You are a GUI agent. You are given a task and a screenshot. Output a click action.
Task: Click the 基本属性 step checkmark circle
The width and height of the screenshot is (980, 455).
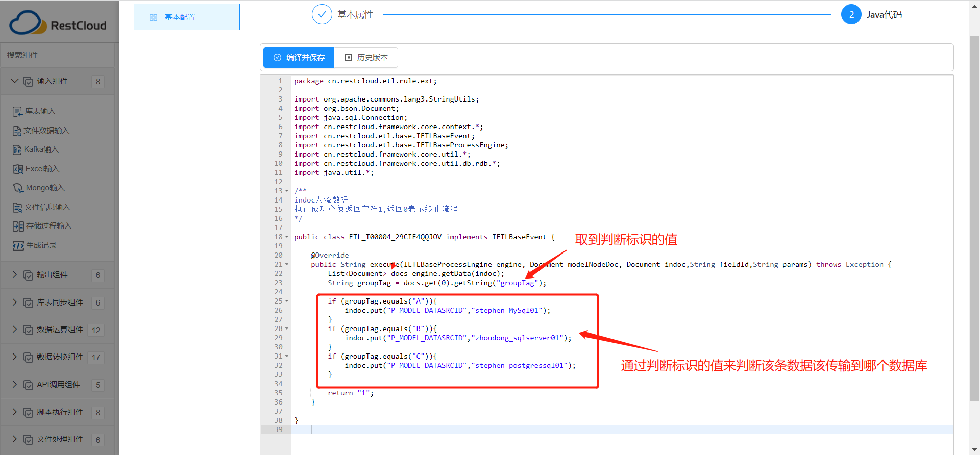322,15
